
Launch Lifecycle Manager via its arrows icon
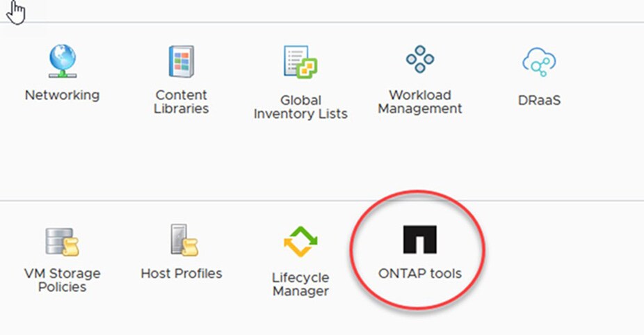[300, 243]
